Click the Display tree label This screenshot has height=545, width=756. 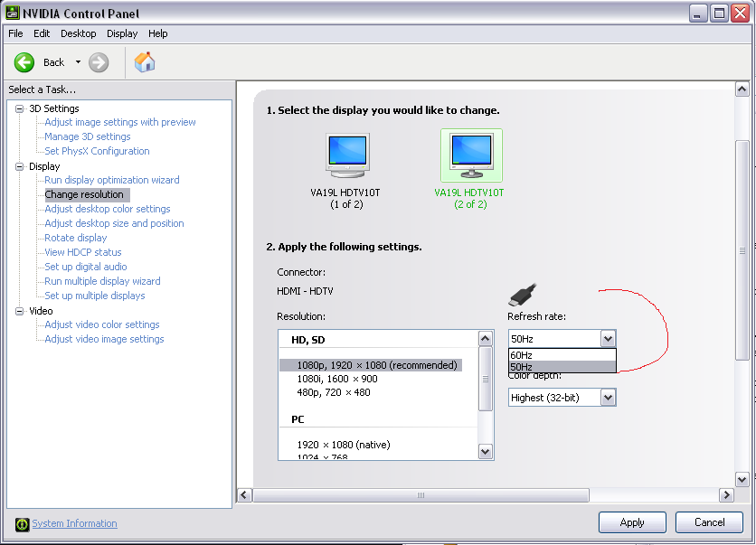[x=44, y=166]
